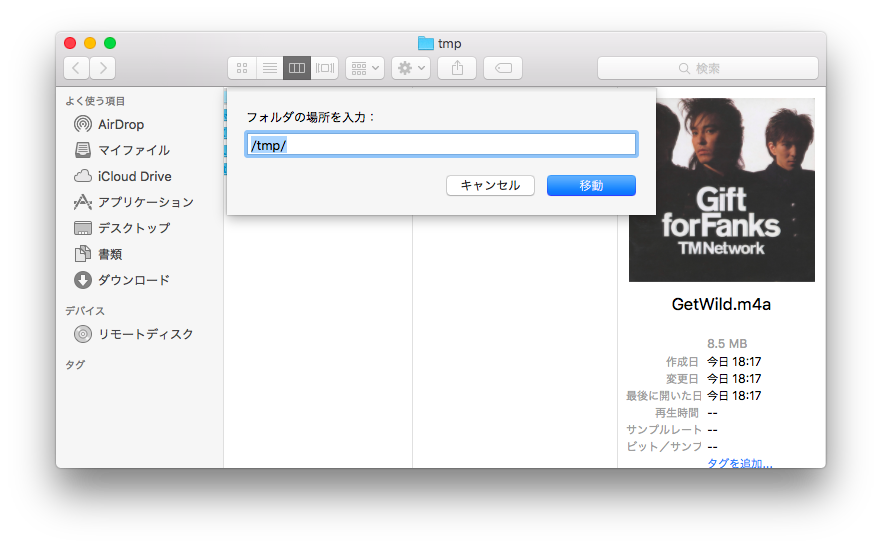The width and height of the screenshot is (882, 548).
Task: Switch to list view
Action: pos(269,68)
